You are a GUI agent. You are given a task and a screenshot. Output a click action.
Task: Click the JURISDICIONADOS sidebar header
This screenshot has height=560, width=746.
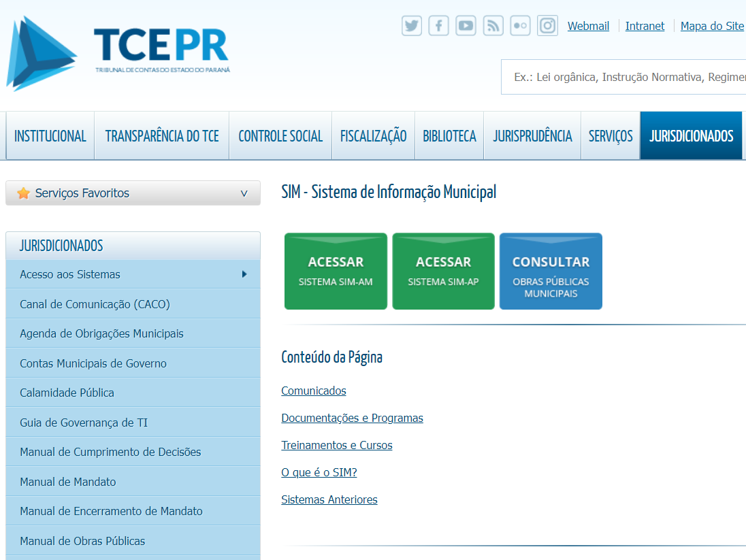pos(133,246)
